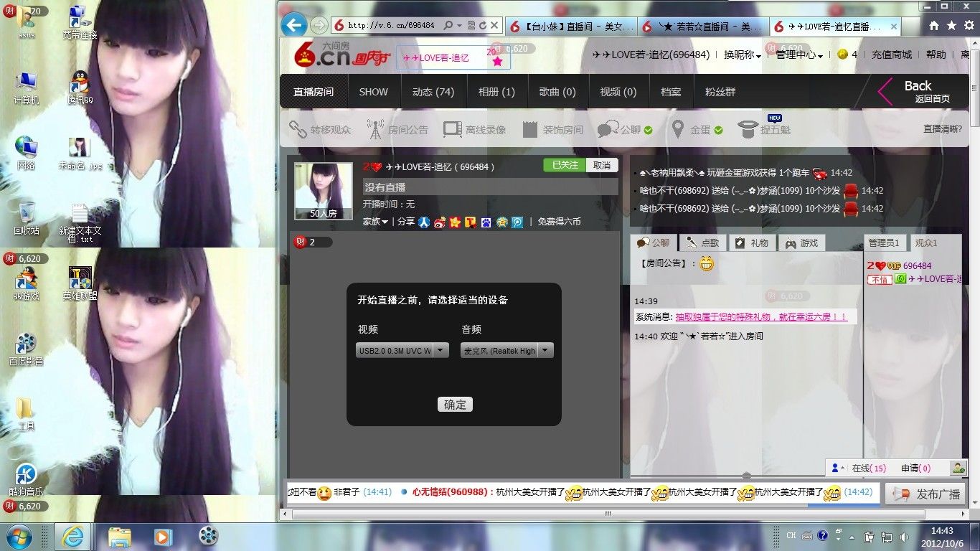Share to Sina Weibo icon
The width and height of the screenshot is (980, 551).
[x=440, y=222]
